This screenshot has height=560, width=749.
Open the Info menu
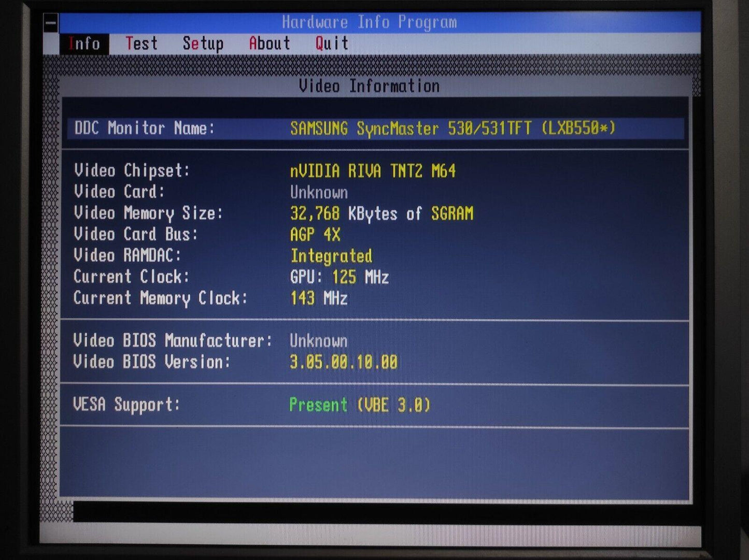click(x=84, y=44)
